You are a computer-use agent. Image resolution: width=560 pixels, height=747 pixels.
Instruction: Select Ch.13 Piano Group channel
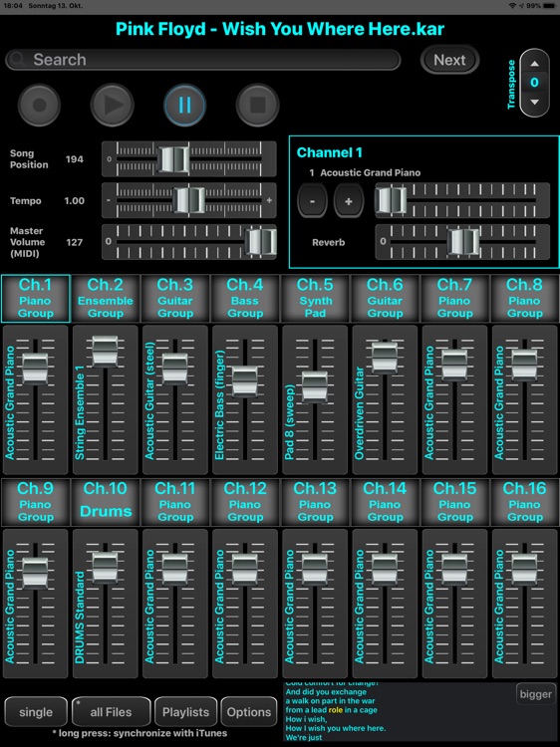tap(315, 503)
